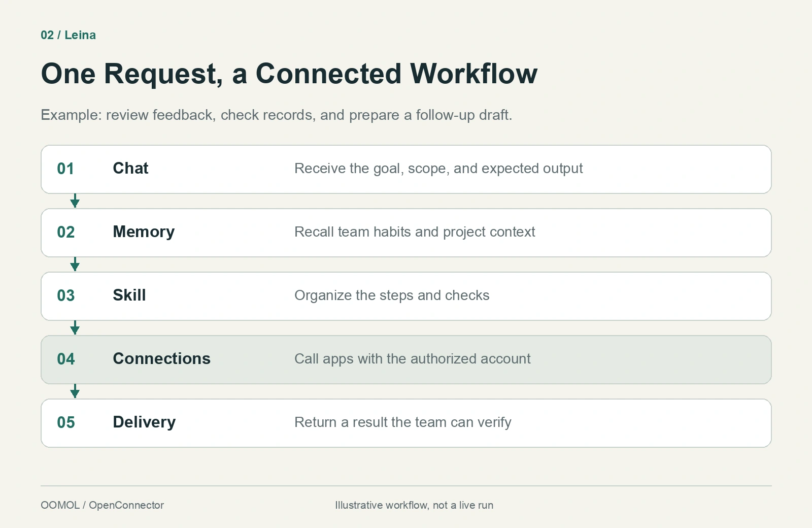Click the '02 / Leina' section label
The height and width of the screenshot is (528, 812).
click(x=68, y=35)
